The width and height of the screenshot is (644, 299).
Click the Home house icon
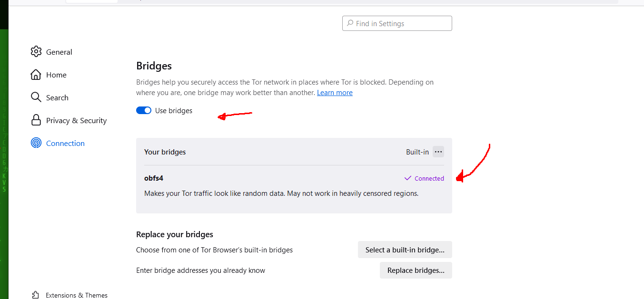36,75
